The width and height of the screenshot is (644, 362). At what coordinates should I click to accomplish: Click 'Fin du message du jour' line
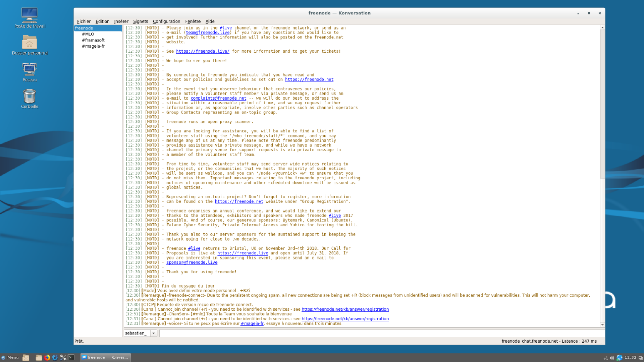[188, 286]
